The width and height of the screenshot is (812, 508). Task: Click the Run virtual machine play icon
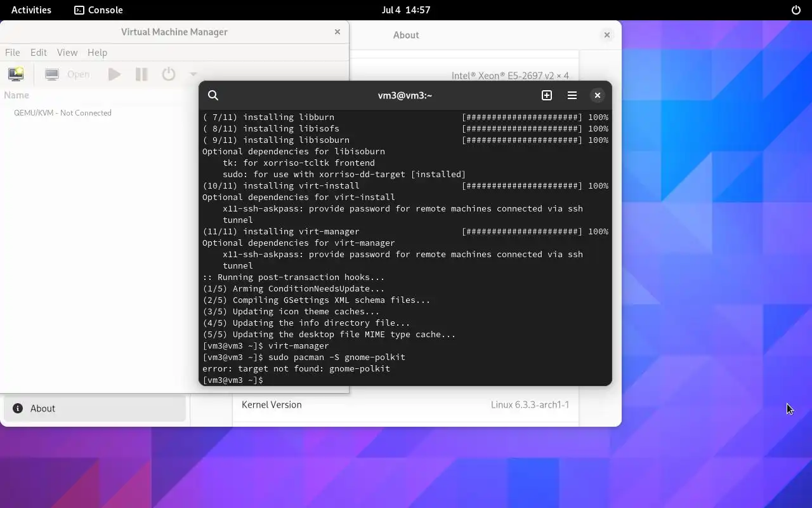(115, 74)
